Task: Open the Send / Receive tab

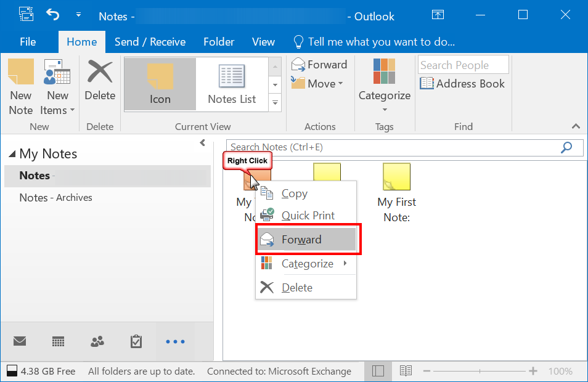Action: point(150,42)
